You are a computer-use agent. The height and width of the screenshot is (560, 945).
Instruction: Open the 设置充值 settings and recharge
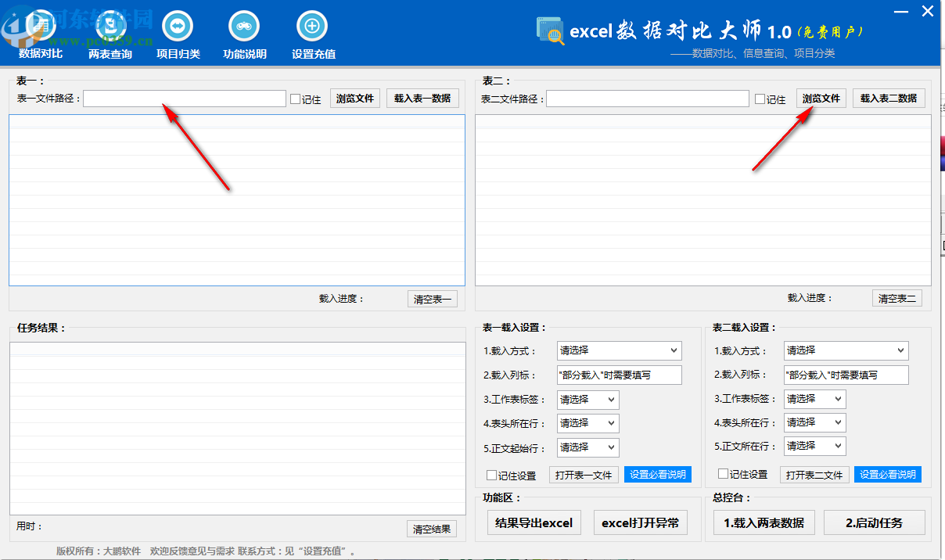pyautogui.click(x=313, y=35)
